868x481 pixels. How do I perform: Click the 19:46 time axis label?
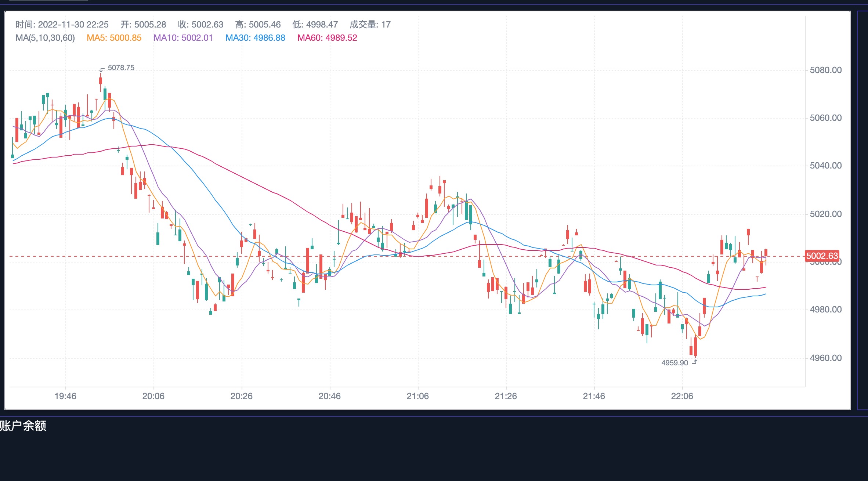(65, 396)
